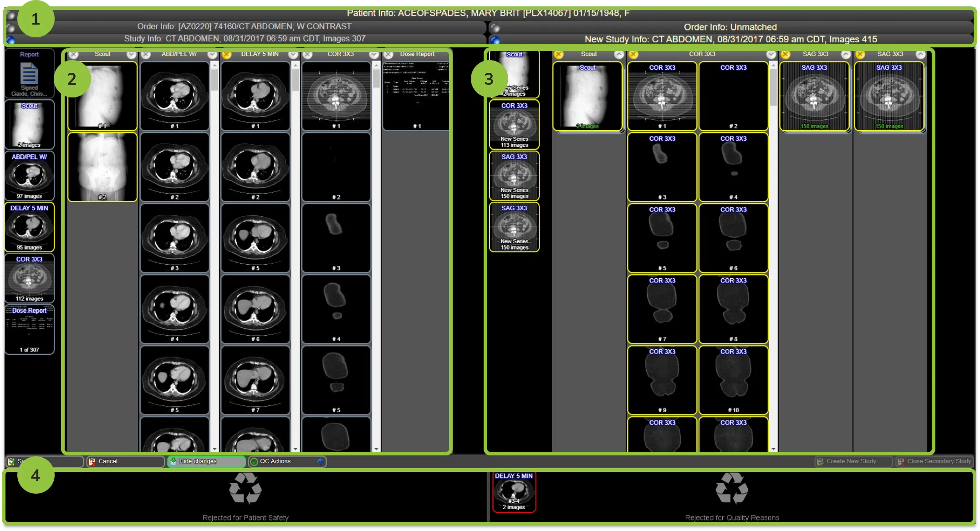The height and width of the screenshot is (531, 980).
Task: Remove the new study COR 3X3 series with yellow X
Action: pos(633,55)
